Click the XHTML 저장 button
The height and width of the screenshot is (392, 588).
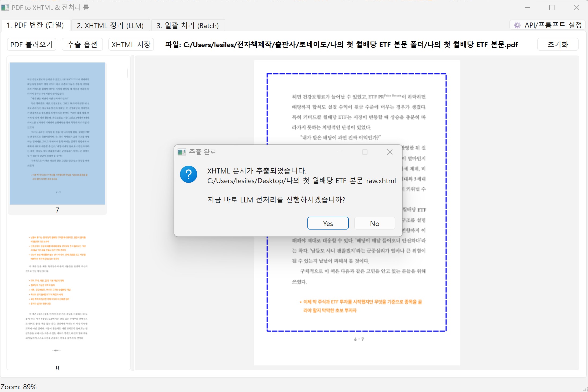[x=131, y=45]
